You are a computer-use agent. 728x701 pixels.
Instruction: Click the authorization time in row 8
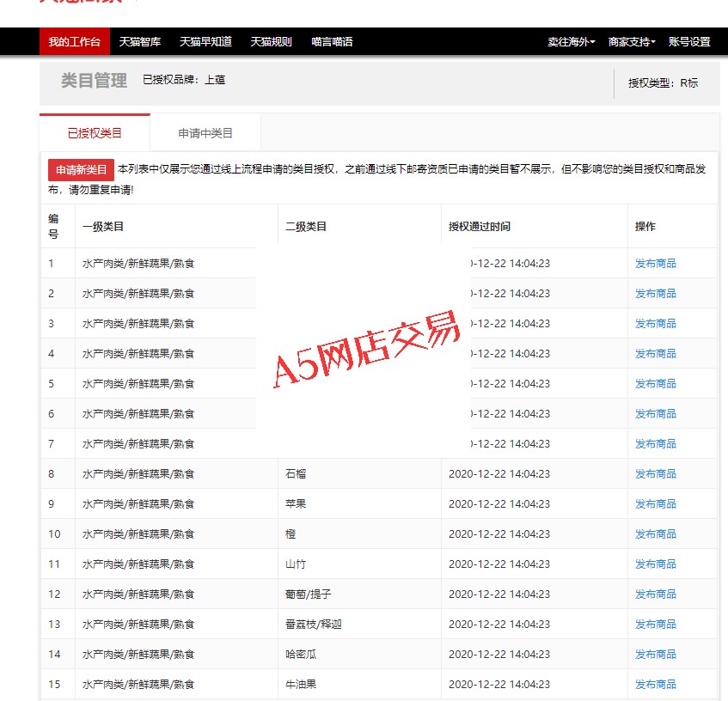click(499, 473)
